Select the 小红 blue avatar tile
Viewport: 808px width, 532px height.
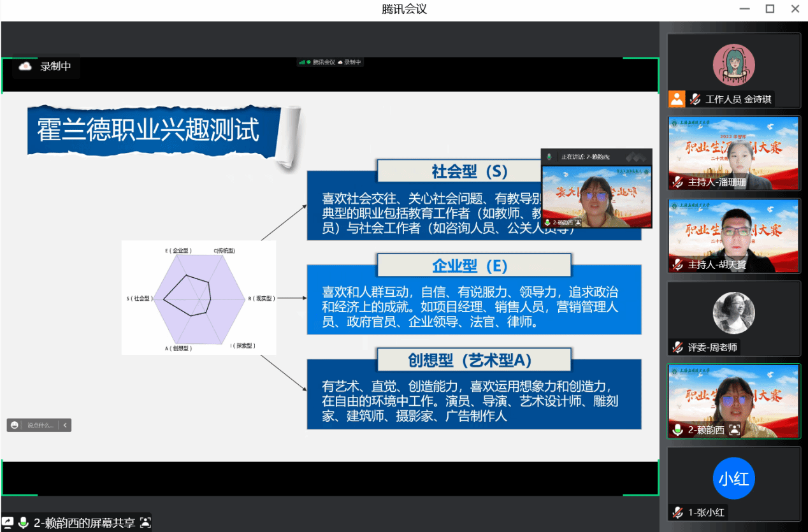click(x=733, y=478)
